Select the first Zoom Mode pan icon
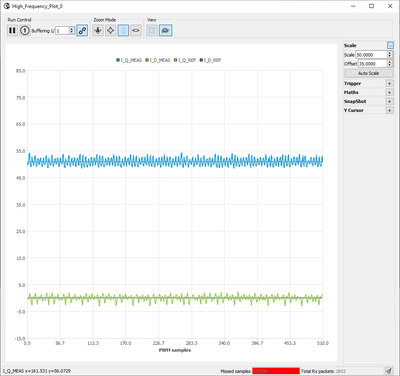The width and height of the screenshot is (400, 376). coord(98,31)
